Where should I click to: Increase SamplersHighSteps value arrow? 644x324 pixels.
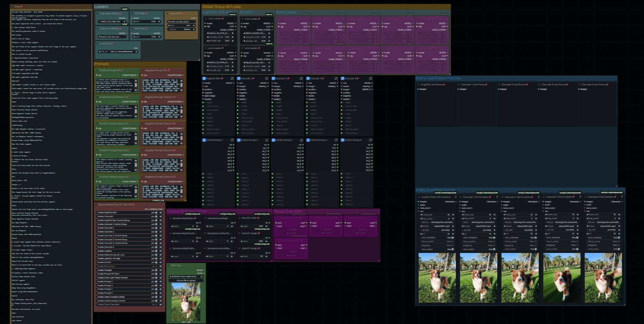[197, 226]
